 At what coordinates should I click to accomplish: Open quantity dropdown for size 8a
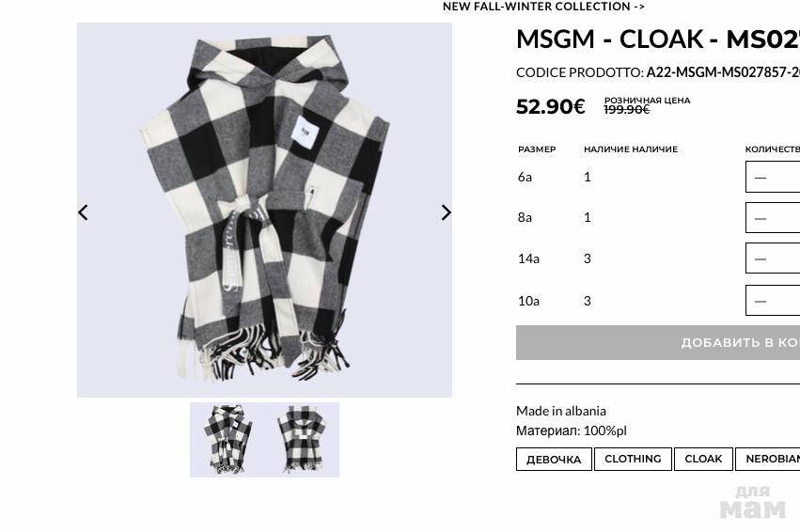pyautogui.click(x=773, y=218)
